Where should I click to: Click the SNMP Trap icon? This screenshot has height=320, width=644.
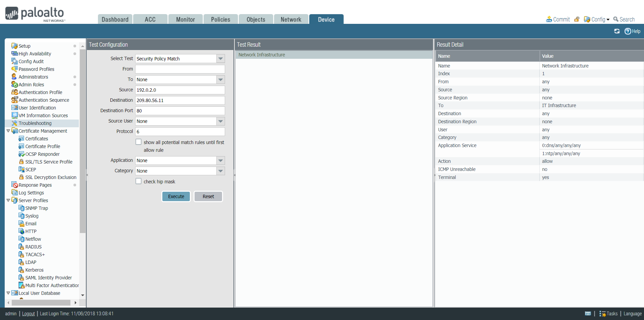point(21,208)
